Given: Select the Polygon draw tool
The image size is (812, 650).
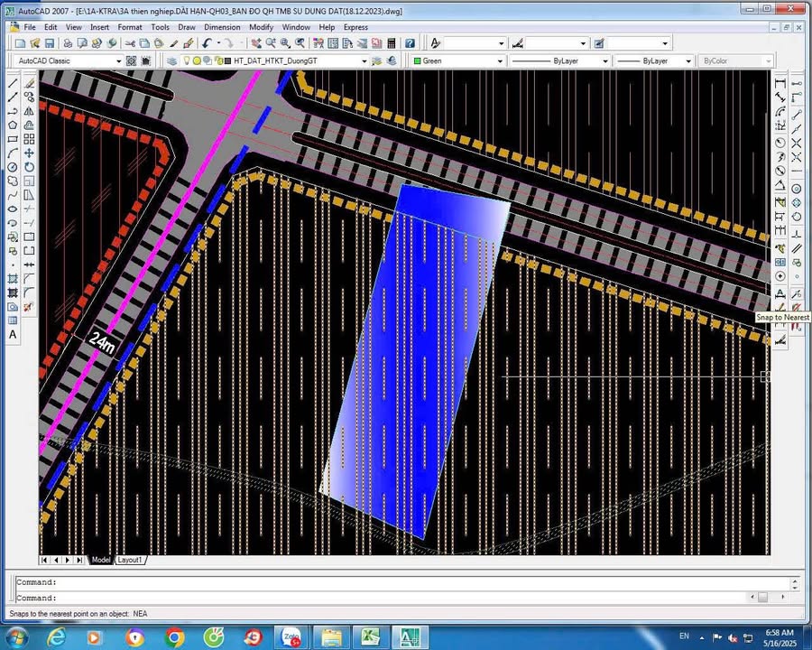Looking at the screenshot, I should coord(13,125).
